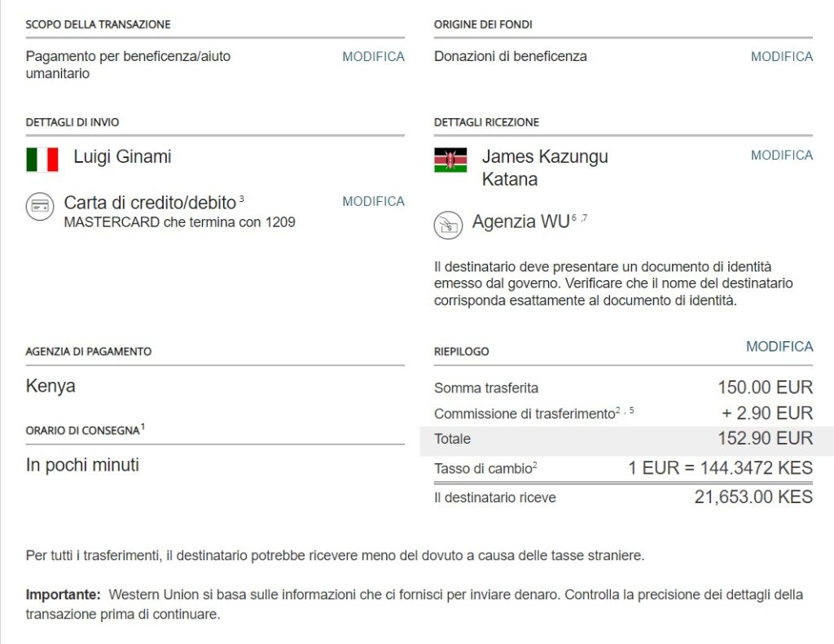Image resolution: width=834 pixels, height=644 pixels.
Task: Select the highlighted Totale 152.90 EUR row
Action: coord(624,439)
